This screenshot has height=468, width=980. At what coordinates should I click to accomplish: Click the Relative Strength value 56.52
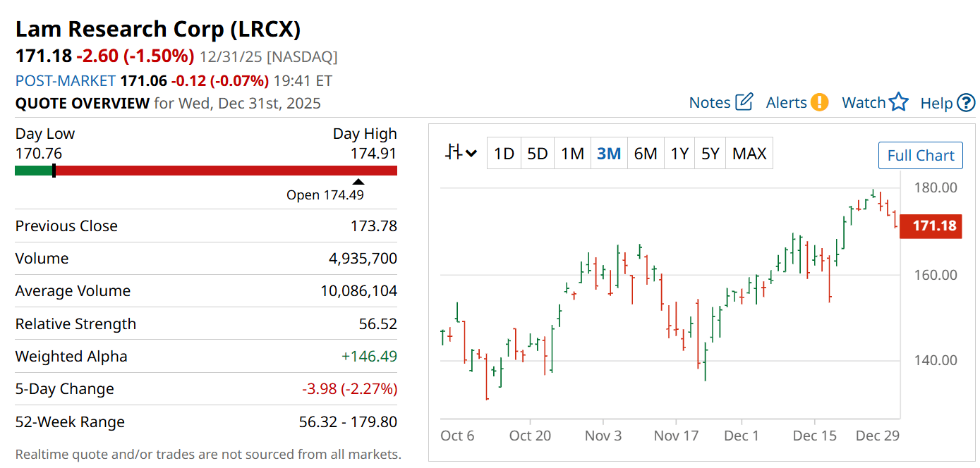[x=378, y=324]
